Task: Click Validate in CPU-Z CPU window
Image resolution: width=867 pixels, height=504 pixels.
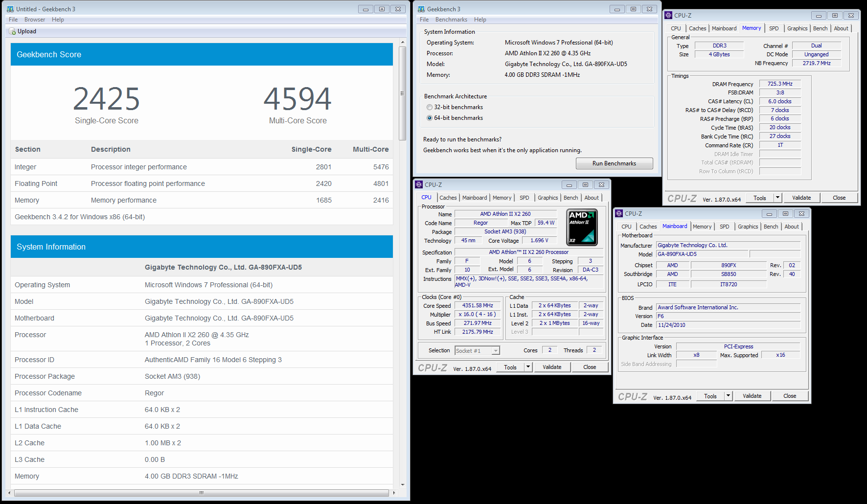Action: (552, 367)
